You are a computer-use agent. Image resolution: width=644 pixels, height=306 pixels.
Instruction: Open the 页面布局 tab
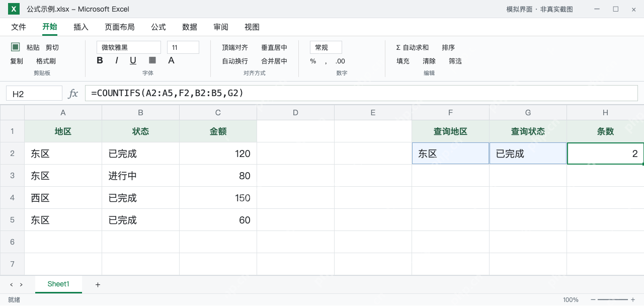pos(120,27)
